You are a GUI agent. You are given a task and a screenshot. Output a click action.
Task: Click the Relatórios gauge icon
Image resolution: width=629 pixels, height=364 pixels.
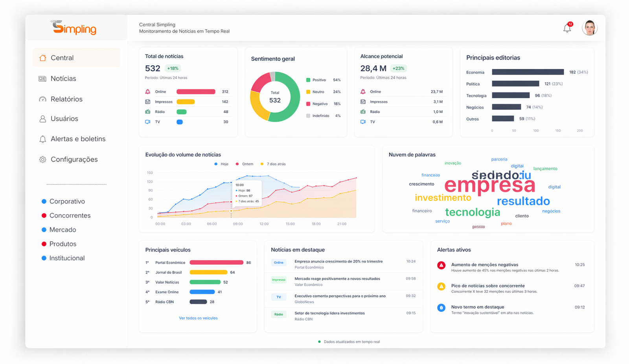(x=42, y=99)
